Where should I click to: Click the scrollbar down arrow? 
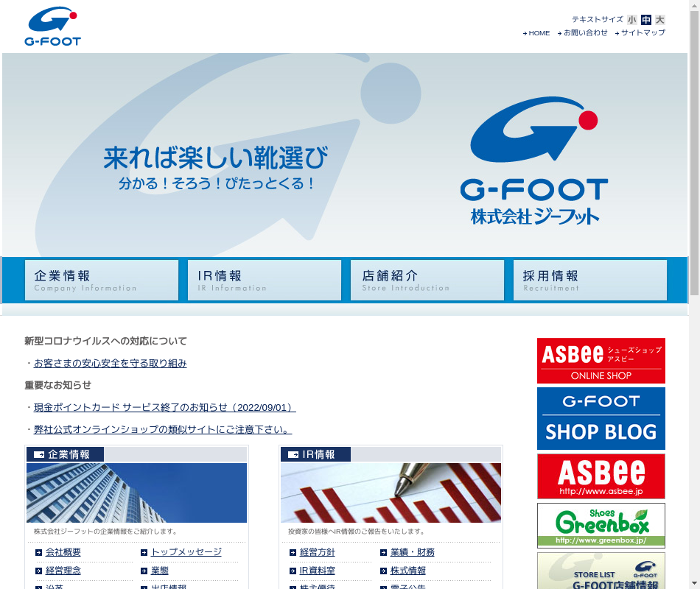[695, 583]
